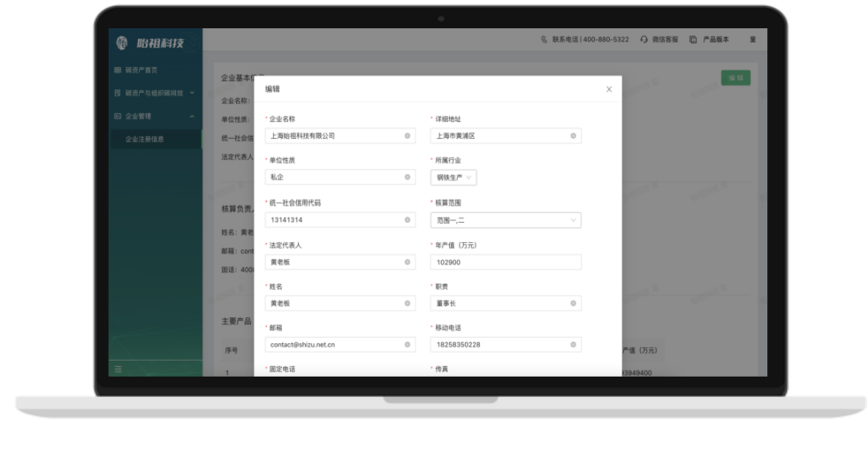Open 碳资产首页 in the sidebar
Screen dimensions: 868x450
coord(141,70)
